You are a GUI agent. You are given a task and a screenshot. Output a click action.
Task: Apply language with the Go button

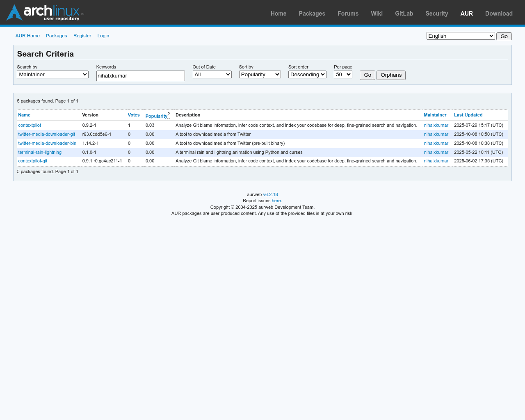pos(504,36)
